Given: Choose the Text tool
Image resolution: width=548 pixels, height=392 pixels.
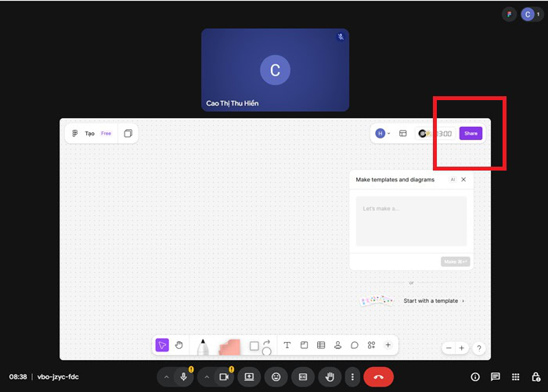Looking at the screenshot, I should tap(287, 345).
